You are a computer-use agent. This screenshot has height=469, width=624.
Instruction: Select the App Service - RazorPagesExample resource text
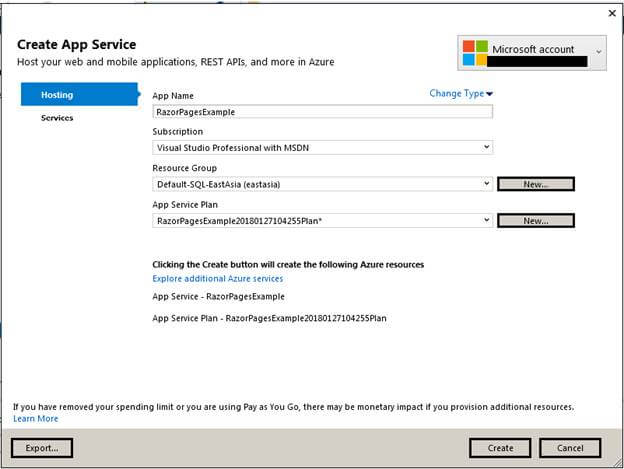pos(218,297)
